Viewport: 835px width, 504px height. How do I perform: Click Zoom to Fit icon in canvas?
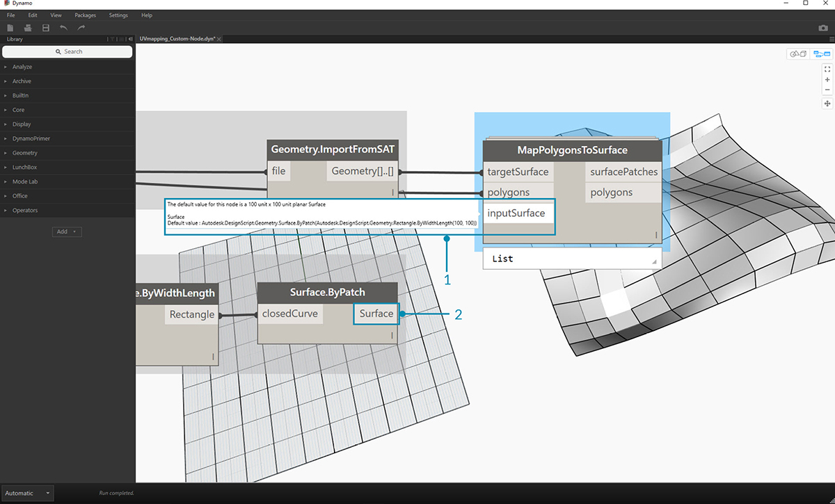(x=827, y=70)
